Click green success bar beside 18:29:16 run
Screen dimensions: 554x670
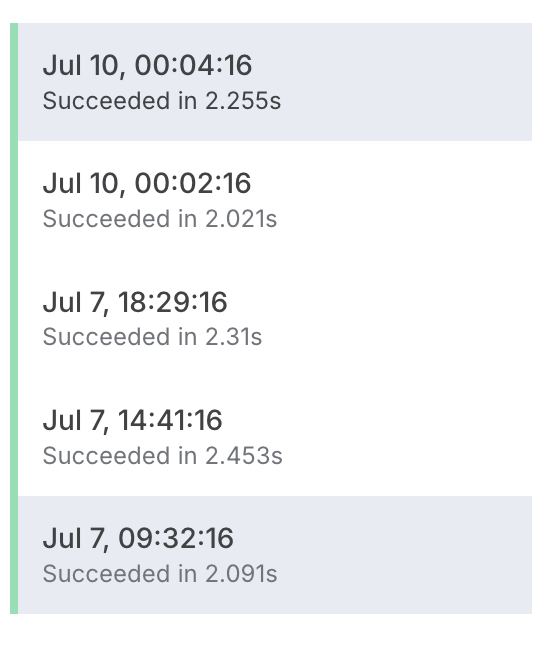point(14,318)
